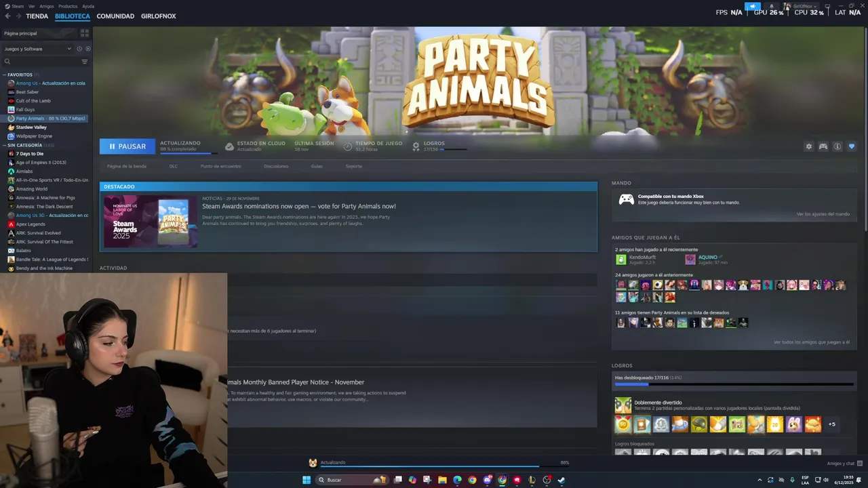The image size is (868, 488).
Task: Click Ver todos los amigos que juegan
Action: pos(812,342)
